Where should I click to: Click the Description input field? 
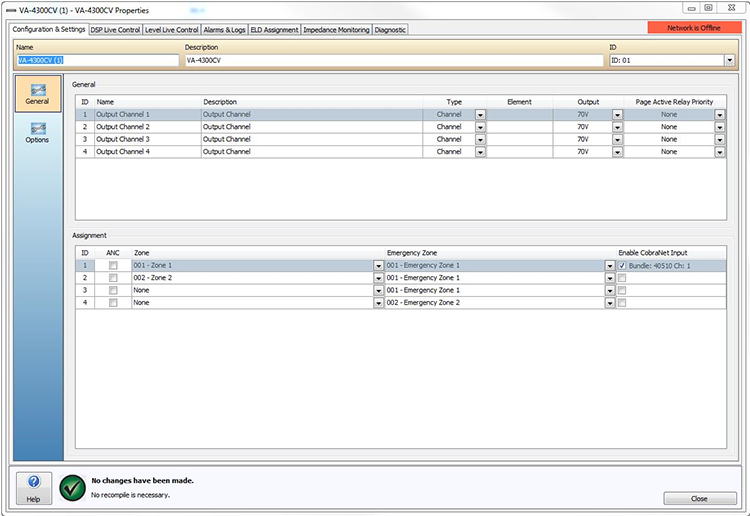394,60
